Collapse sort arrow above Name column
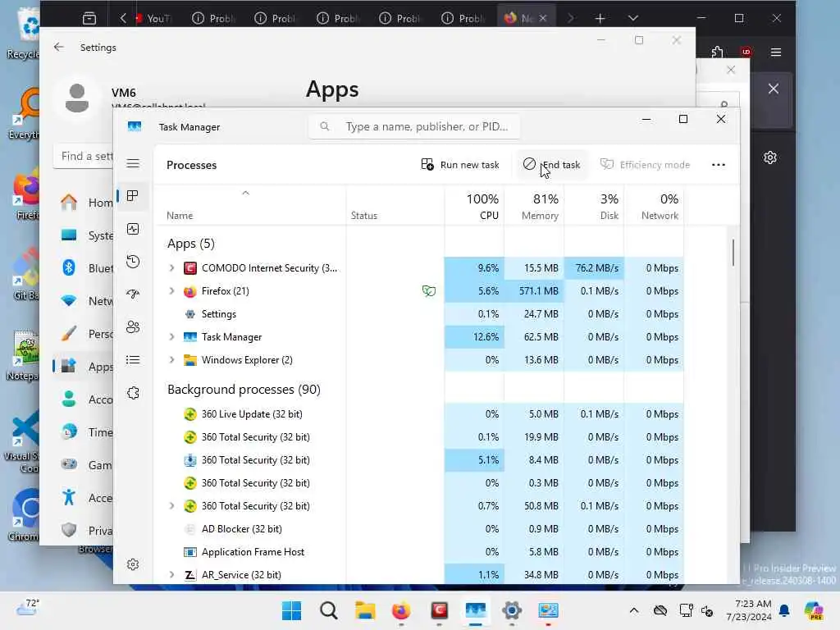 [x=246, y=193]
